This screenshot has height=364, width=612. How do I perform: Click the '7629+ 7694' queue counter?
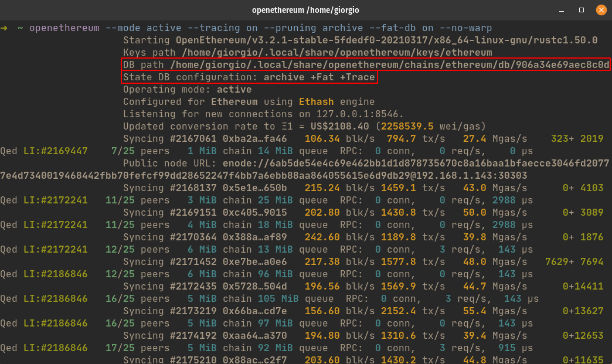click(x=574, y=261)
